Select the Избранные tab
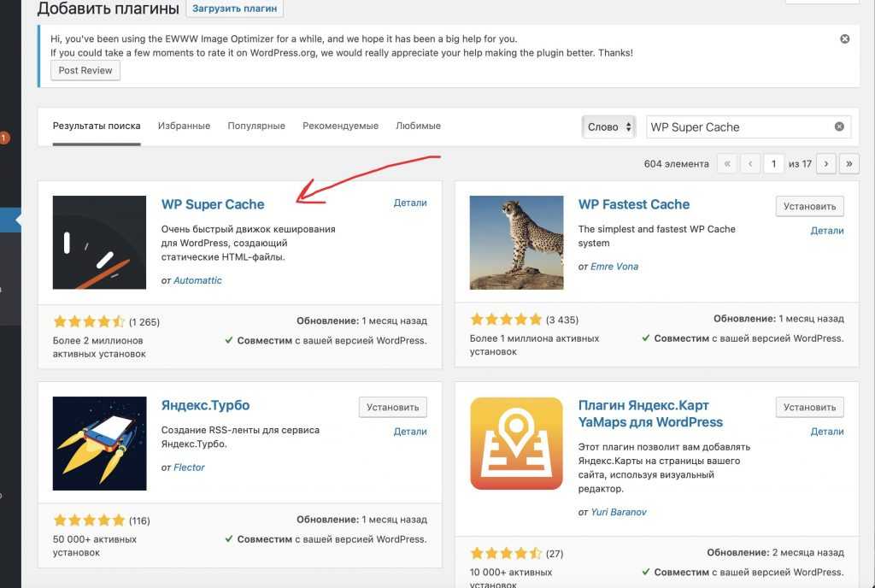875x588 pixels. pos(184,126)
